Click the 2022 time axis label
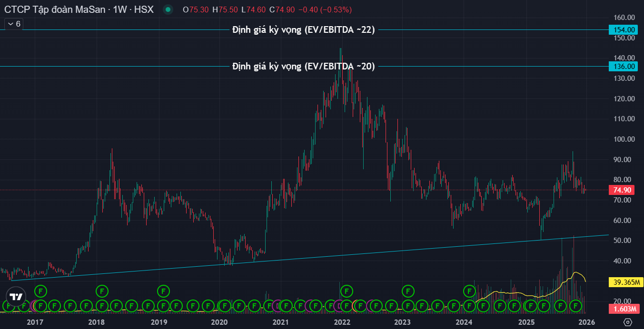The width and height of the screenshot is (644, 329). coord(342,322)
